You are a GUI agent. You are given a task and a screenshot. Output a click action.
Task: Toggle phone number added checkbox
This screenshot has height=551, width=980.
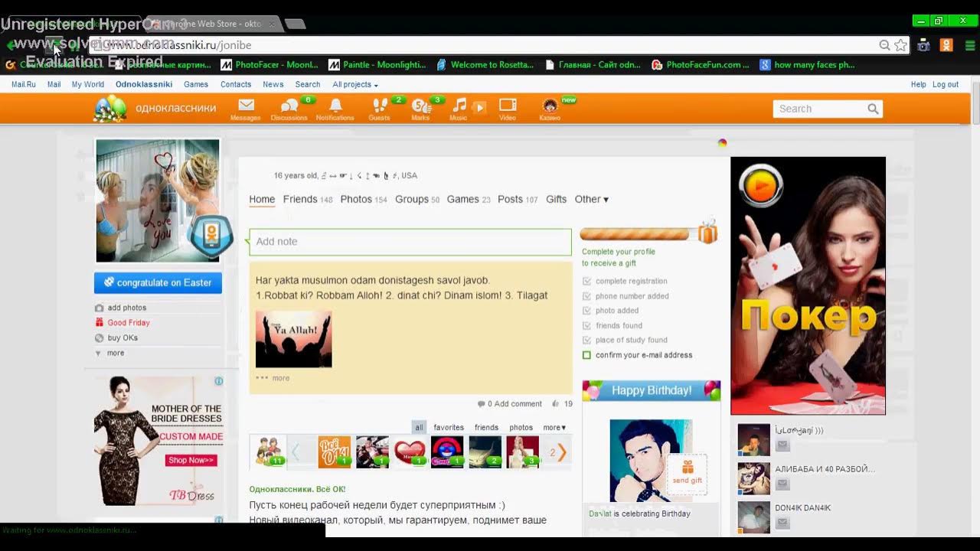(586, 296)
